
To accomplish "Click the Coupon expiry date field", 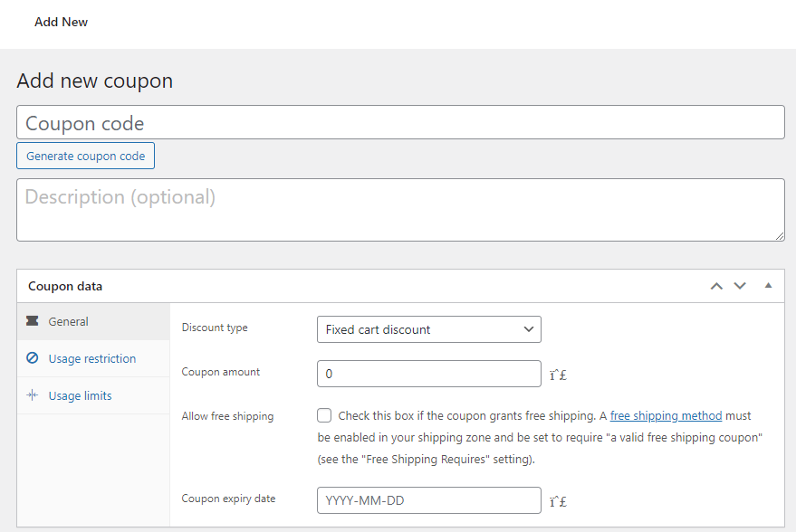I will click(428, 500).
